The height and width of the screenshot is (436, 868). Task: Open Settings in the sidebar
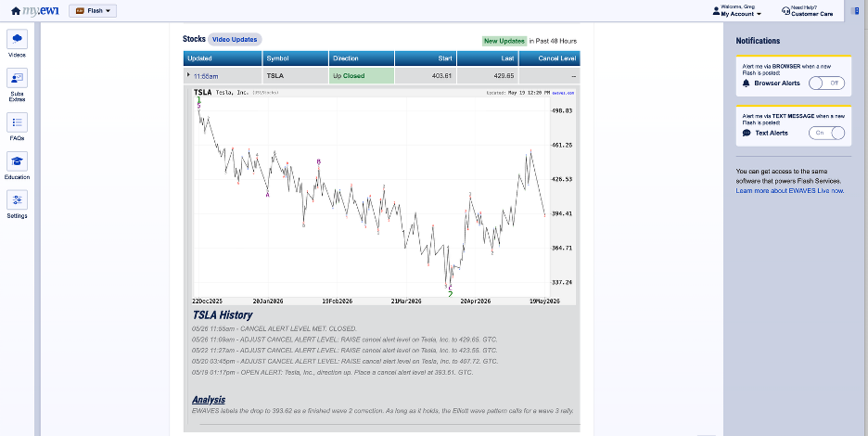coord(18,204)
